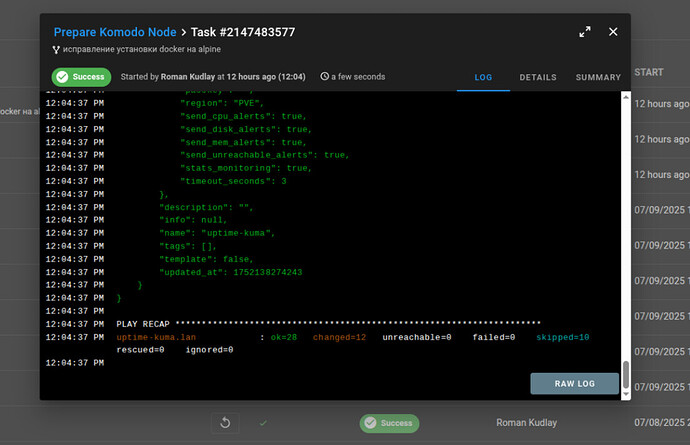
Task: Click the ignored=0 recap value
Action: 209,350
